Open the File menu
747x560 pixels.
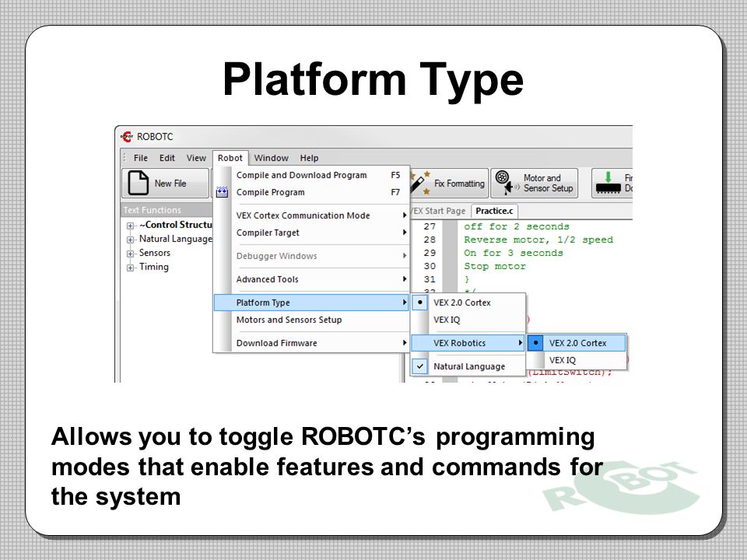pos(141,158)
